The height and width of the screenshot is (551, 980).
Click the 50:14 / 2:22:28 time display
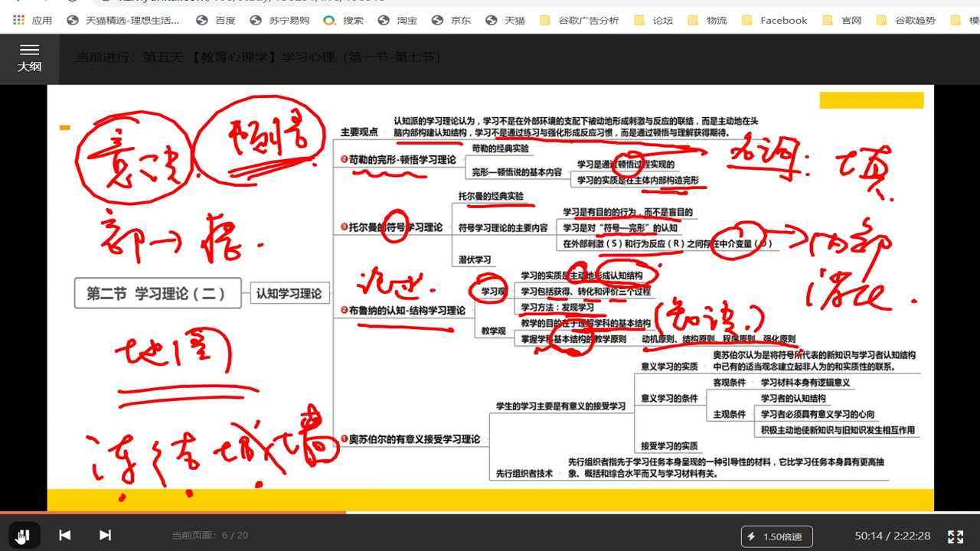click(x=893, y=536)
